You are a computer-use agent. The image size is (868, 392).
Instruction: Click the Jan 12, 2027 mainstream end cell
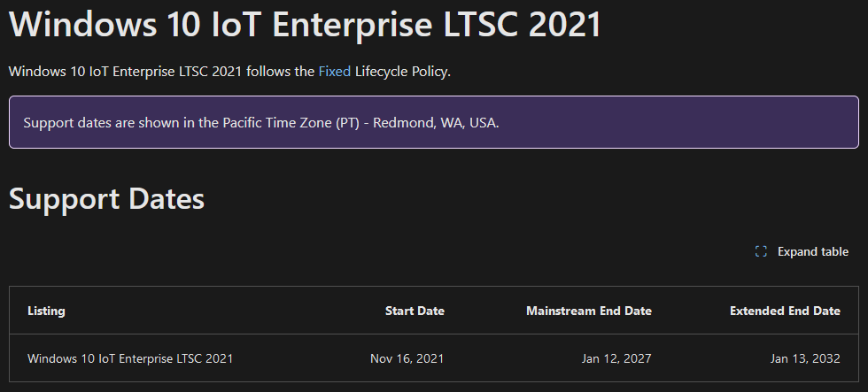pos(616,358)
